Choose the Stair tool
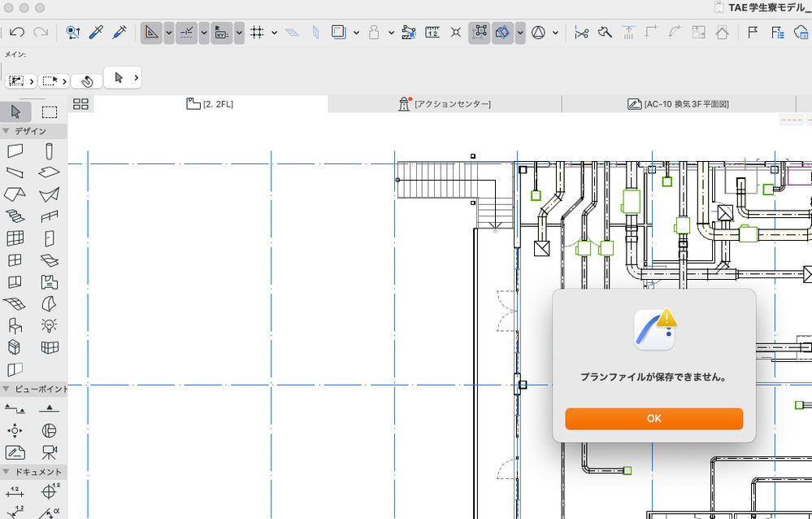Viewport: 812px width, 519px height. [x=15, y=216]
